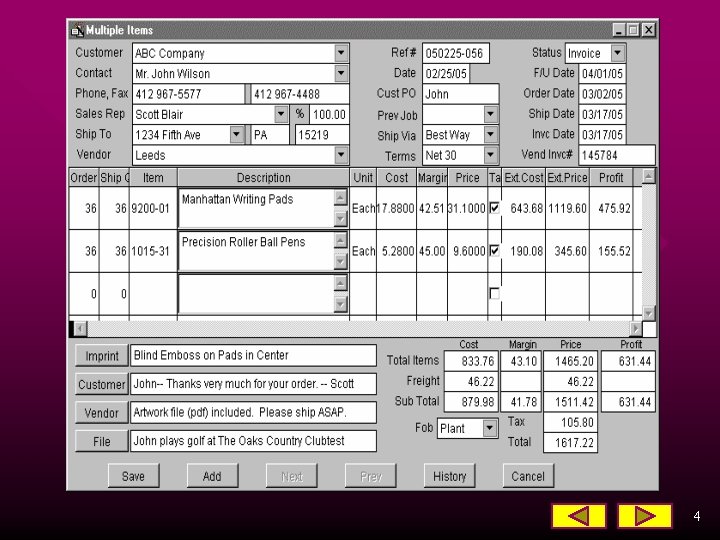Toggle the tax checkbox for item 9200-01

pyautogui.click(x=494, y=208)
